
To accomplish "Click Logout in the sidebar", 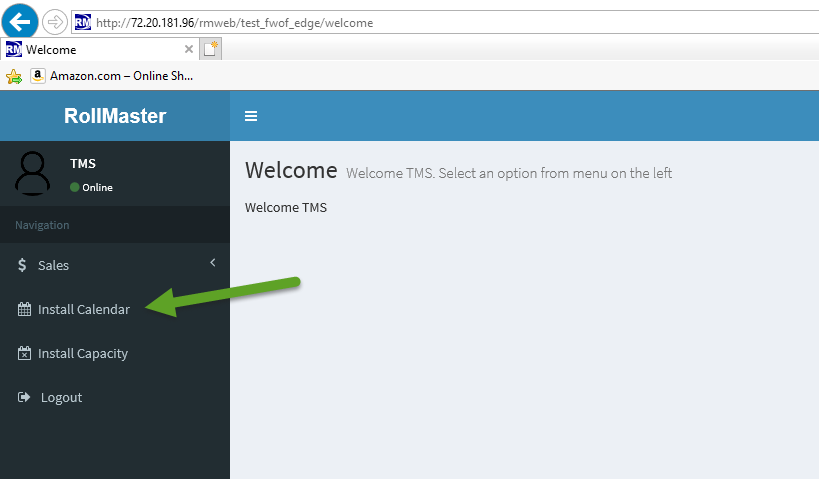I will [115, 398].
